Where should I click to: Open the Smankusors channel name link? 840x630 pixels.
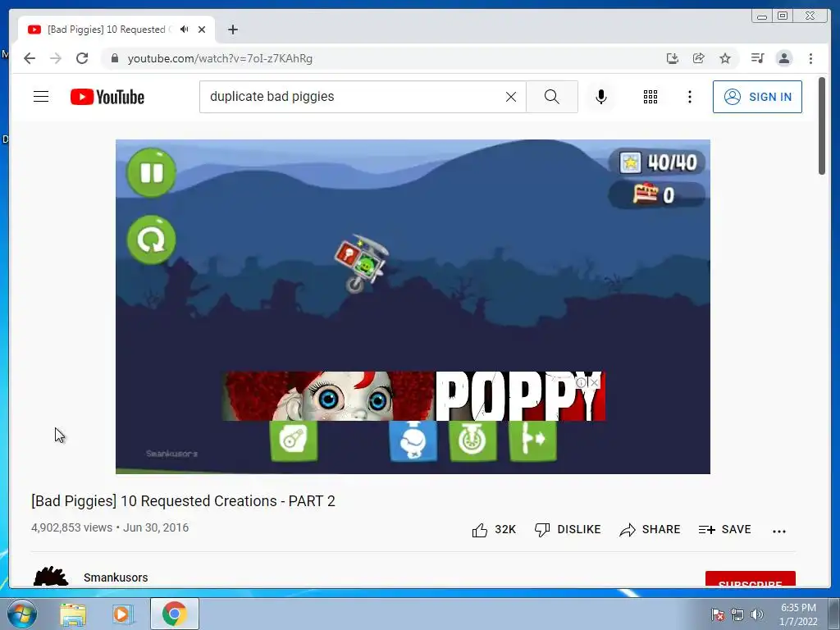(116, 577)
